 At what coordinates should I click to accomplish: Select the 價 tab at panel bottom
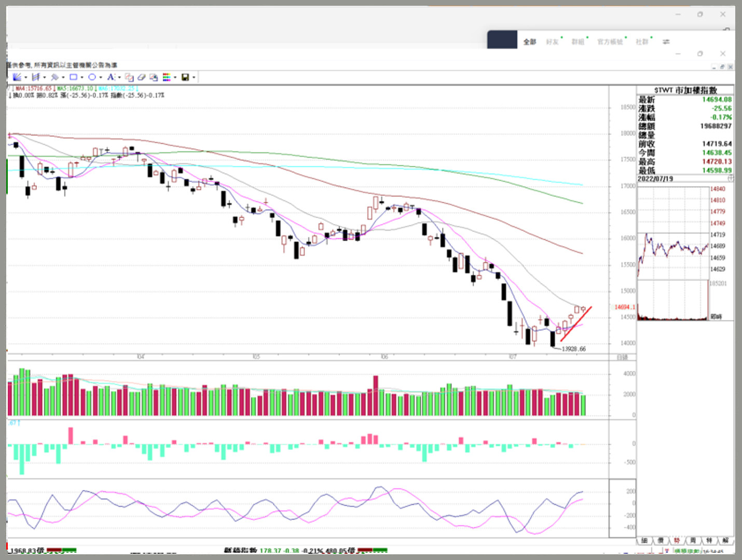pyautogui.click(x=661, y=541)
